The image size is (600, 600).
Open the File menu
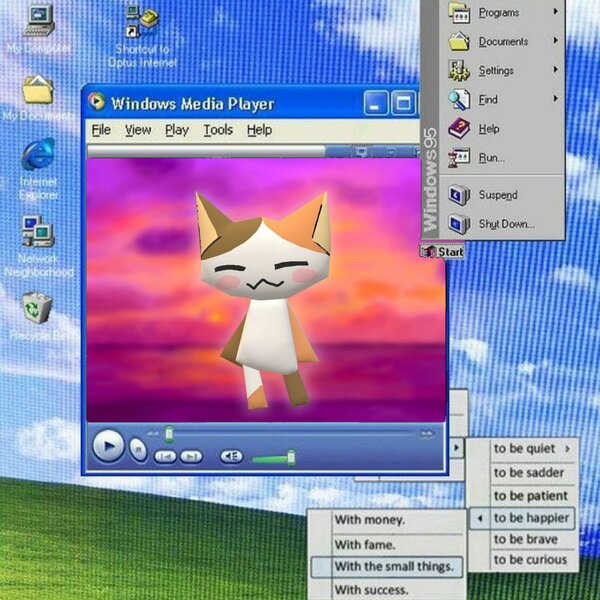[x=101, y=130]
